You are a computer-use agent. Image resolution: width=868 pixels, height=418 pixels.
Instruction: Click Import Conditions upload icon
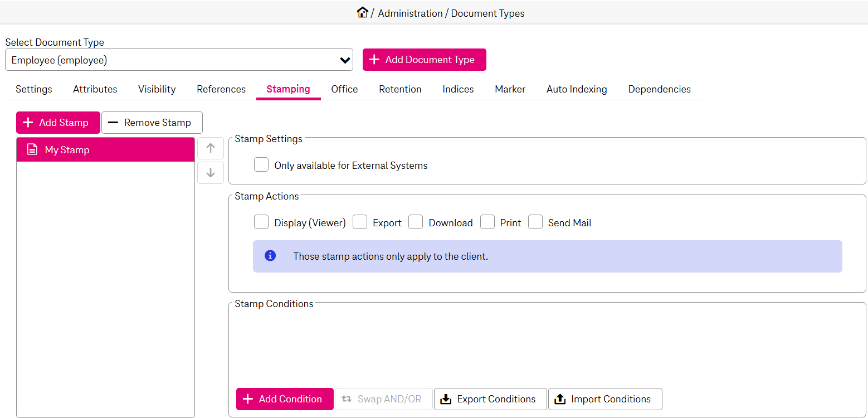560,399
